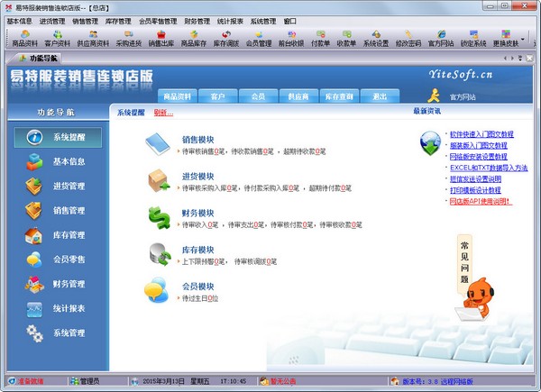Open 会员零售管理 menu
Image resolution: width=541 pixels, height=392 pixels.
[x=158, y=22]
